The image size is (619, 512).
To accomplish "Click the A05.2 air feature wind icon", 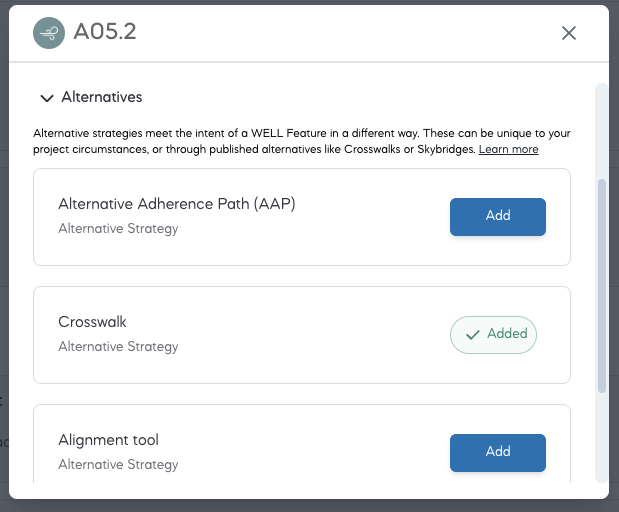I will pyautogui.click(x=49, y=33).
